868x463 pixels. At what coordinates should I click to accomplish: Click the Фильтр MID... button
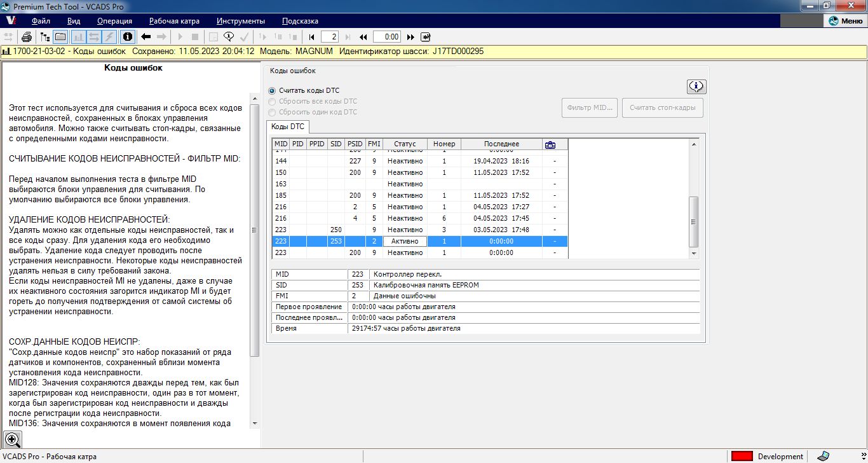(590, 107)
